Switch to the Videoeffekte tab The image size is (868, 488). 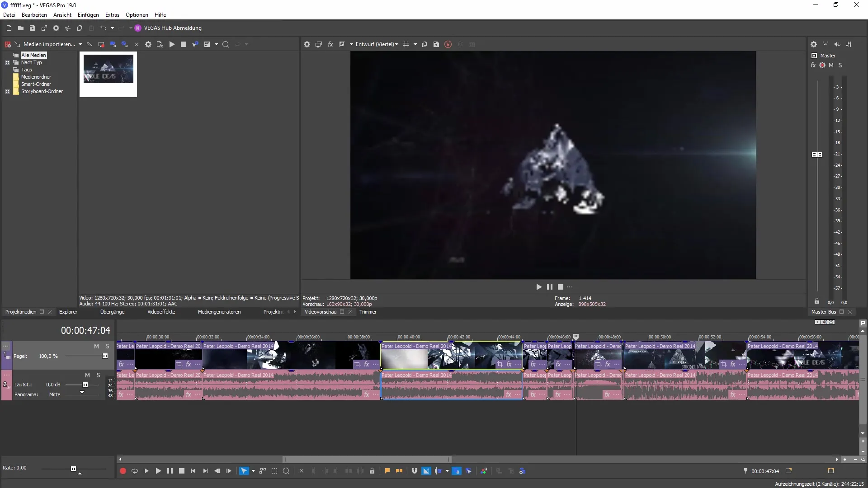pos(161,312)
